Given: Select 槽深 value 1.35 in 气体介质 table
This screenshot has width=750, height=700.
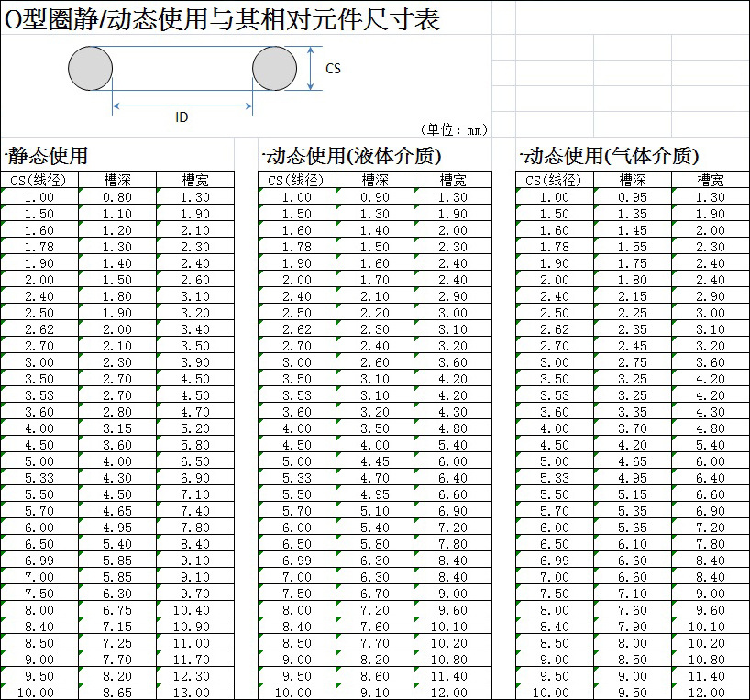Looking at the screenshot, I should click(633, 214).
